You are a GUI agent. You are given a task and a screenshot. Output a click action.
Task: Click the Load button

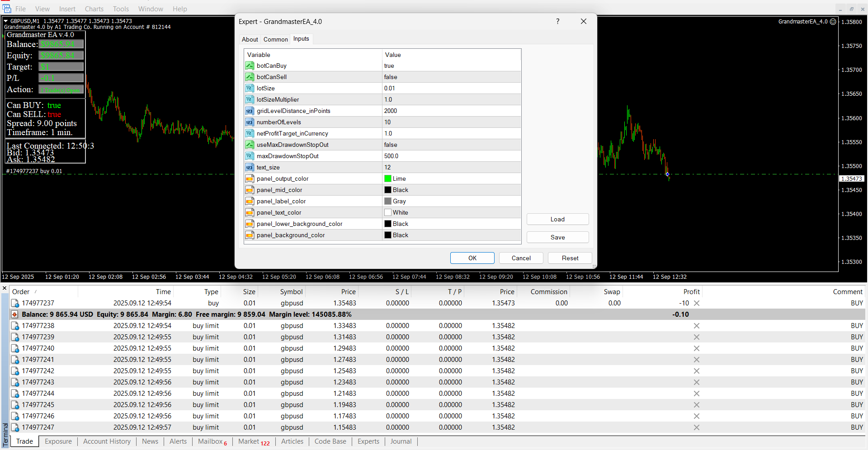click(557, 219)
